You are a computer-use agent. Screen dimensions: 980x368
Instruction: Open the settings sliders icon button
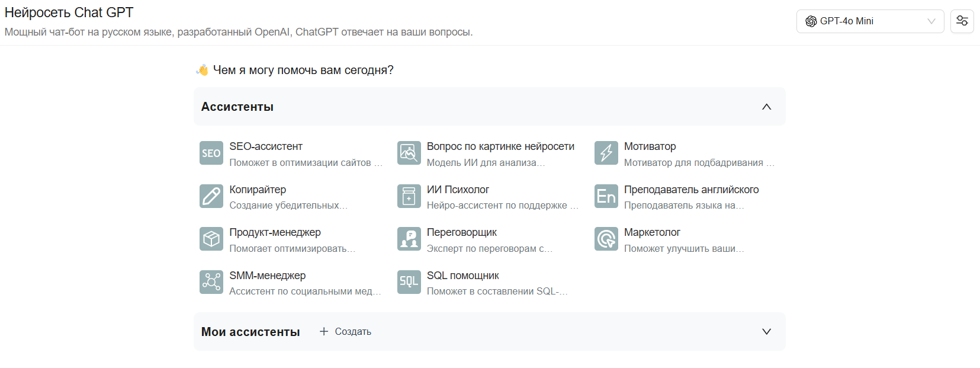point(962,21)
